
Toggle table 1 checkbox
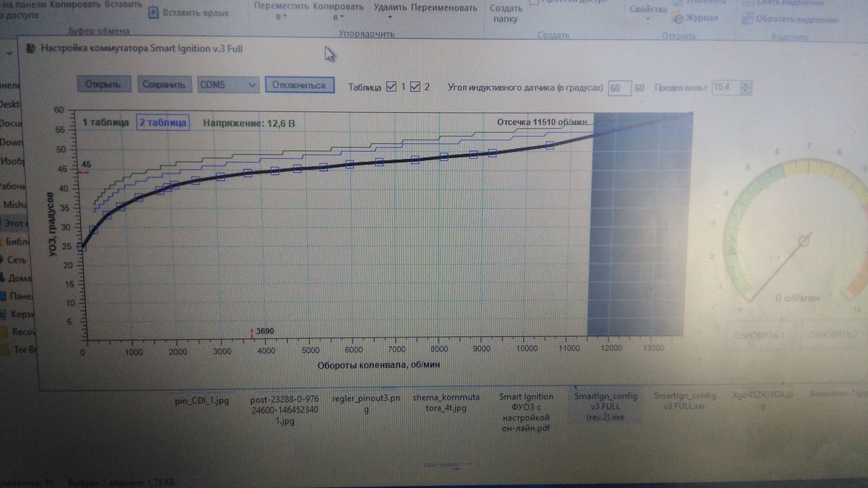tap(392, 87)
